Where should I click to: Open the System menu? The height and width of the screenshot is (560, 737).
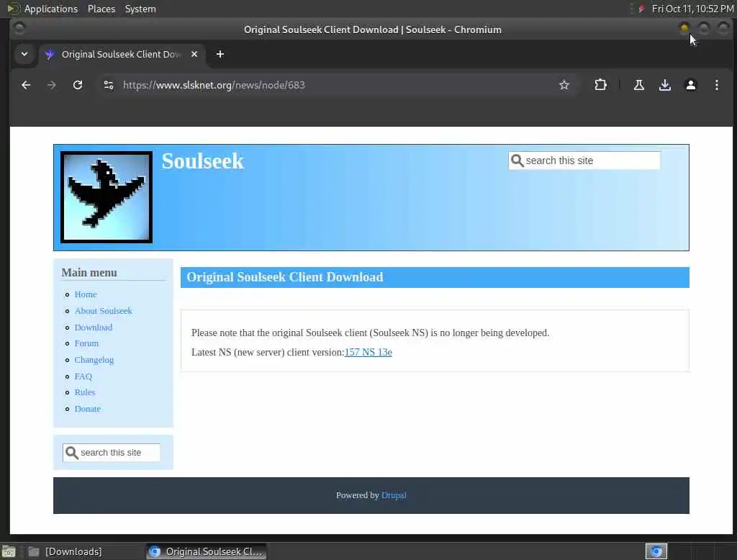pyautogui.click(x=140, y=9)
